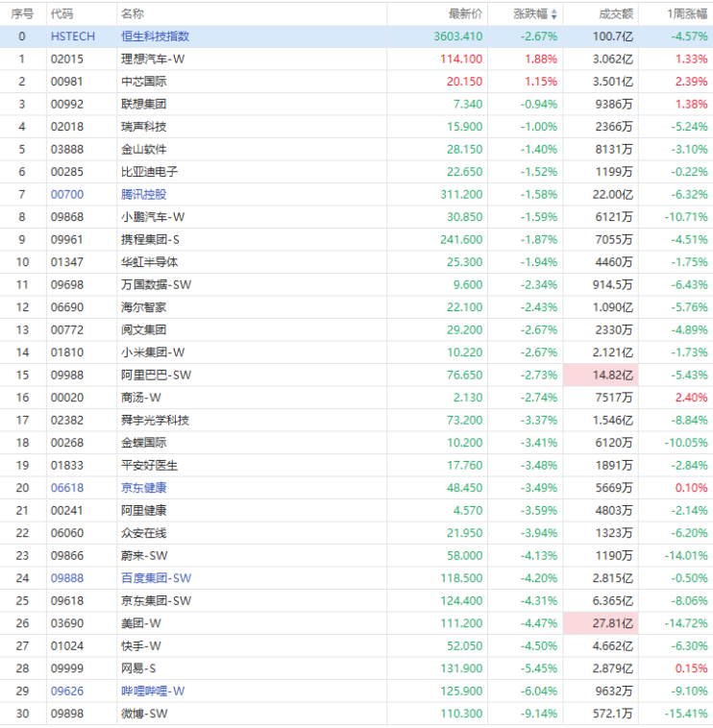
Task: Select the 理想汽车-W row name
Action: 153,59
